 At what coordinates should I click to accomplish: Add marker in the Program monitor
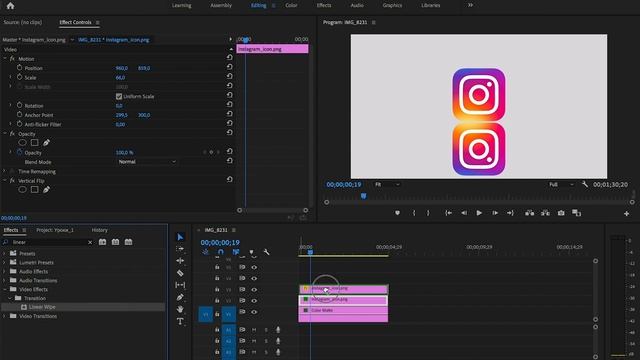pos(397,213)
